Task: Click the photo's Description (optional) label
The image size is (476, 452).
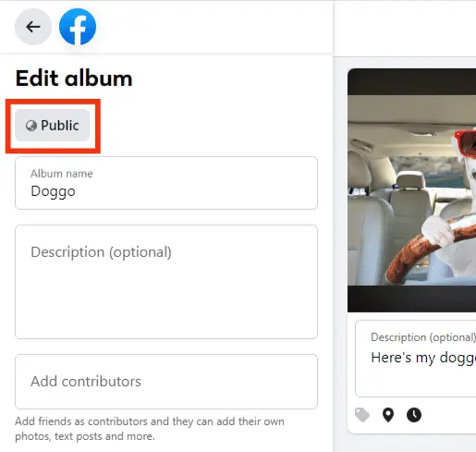Action: point(423,337)
